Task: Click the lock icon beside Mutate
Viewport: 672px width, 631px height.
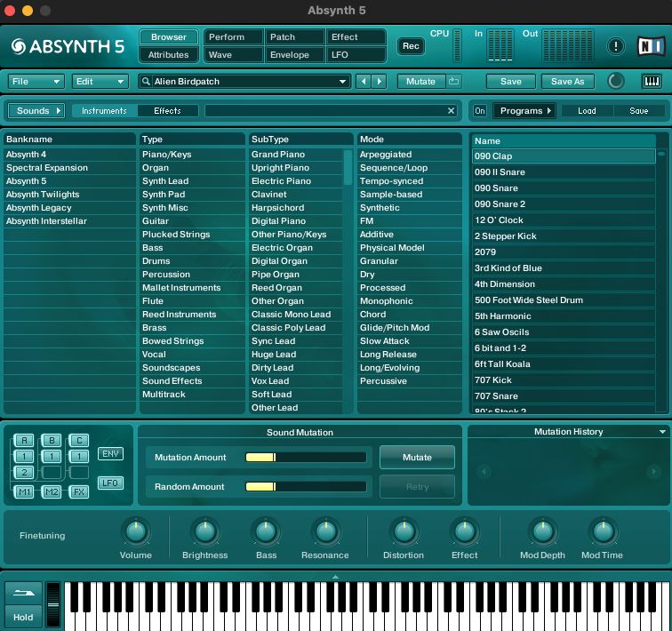Action: click(454, 82)
